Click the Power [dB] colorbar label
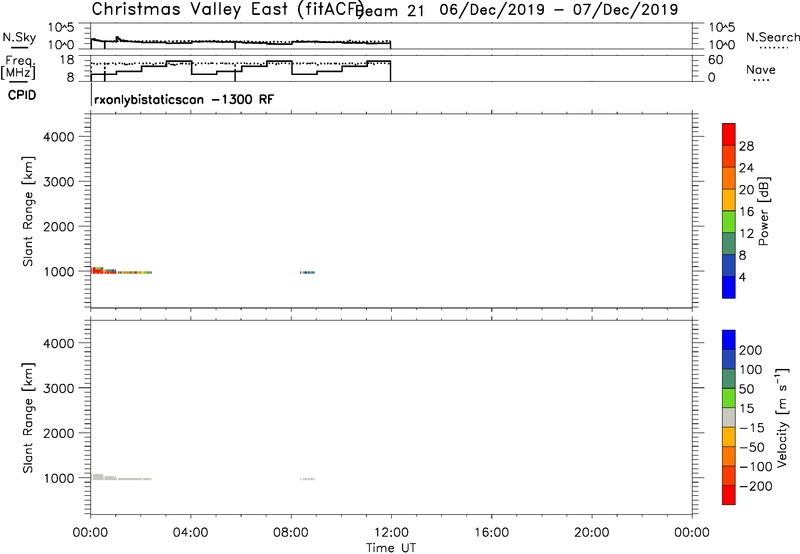The image size is (800, 554). click(764, 211)
